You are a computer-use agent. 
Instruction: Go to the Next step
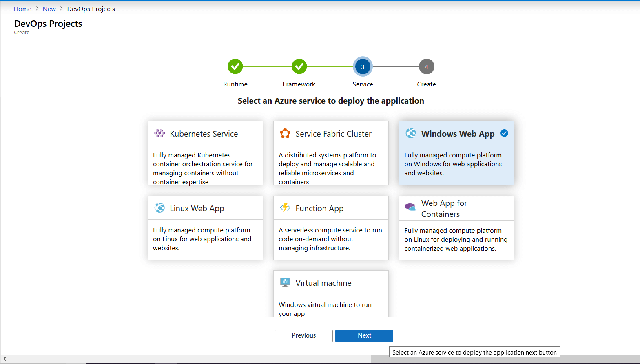click(x=364, y=335)
